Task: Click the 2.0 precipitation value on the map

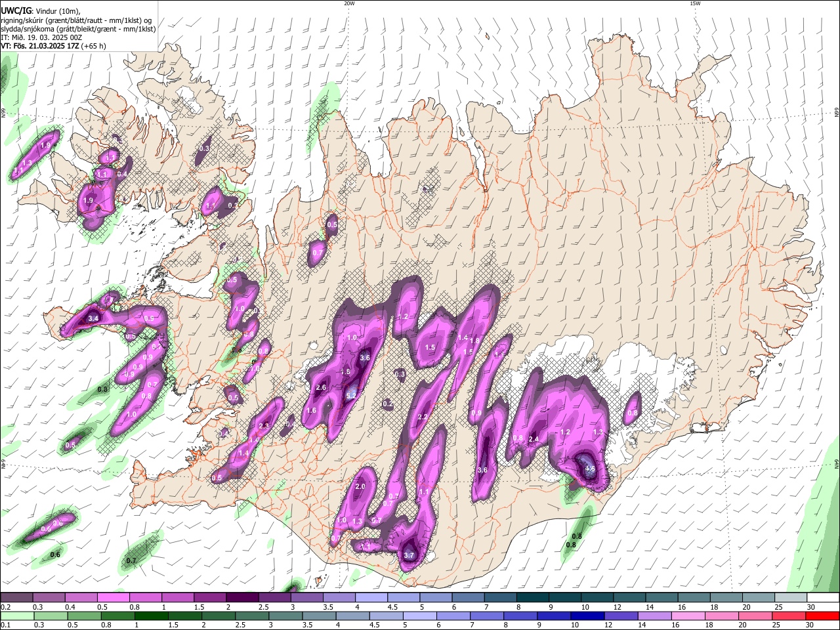Action: 360,487
